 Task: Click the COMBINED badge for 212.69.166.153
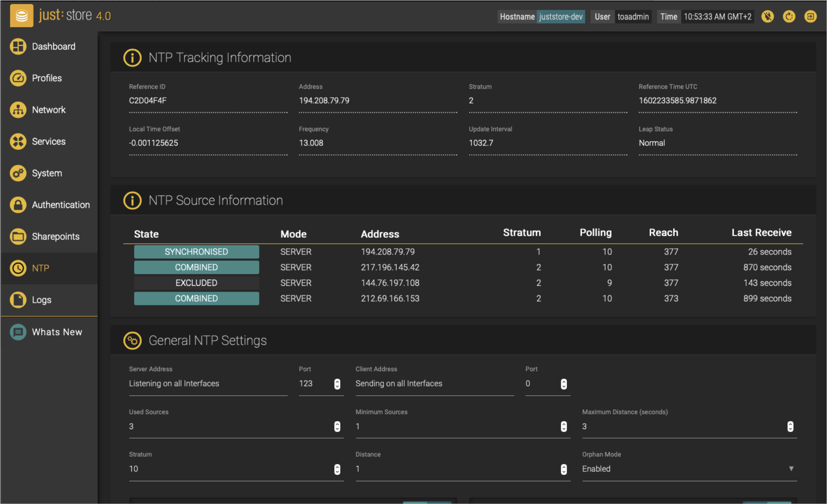coord(197,299)
